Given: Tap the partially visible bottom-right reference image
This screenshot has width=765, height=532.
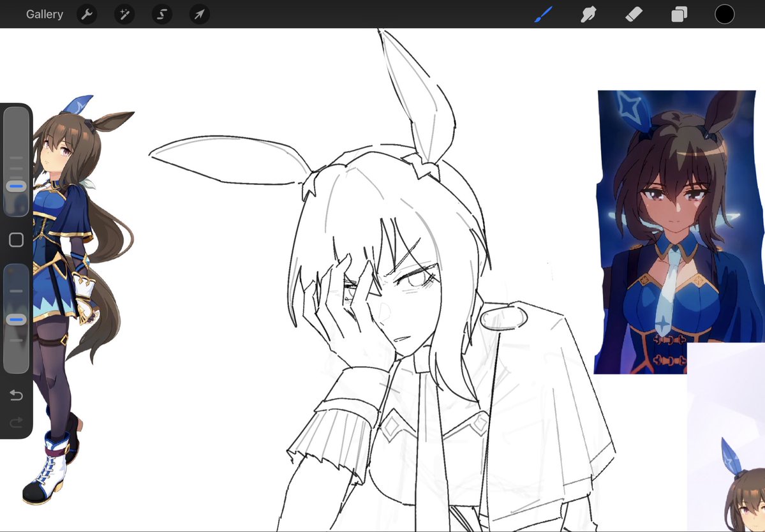Looking at the screenshot, I should 726,438.
